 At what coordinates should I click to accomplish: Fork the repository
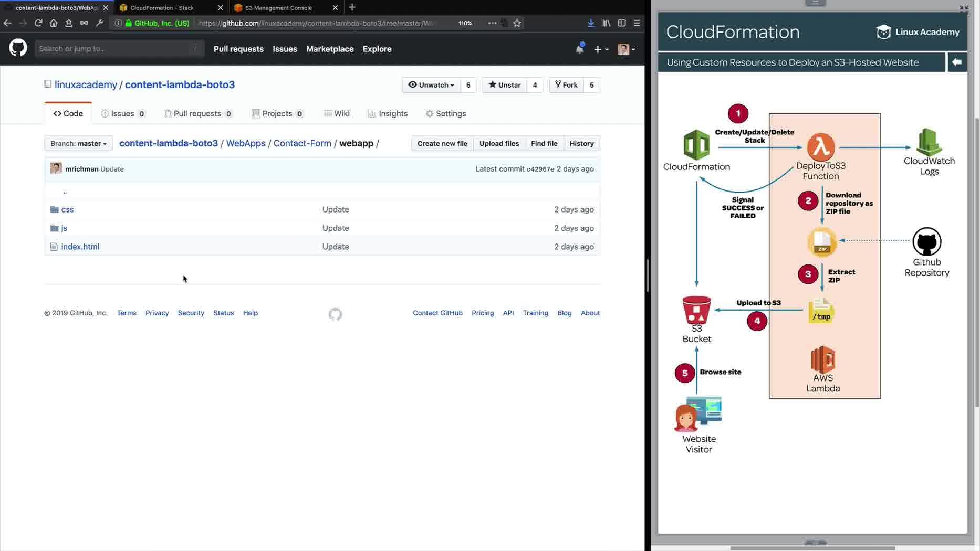click(566, 85)
